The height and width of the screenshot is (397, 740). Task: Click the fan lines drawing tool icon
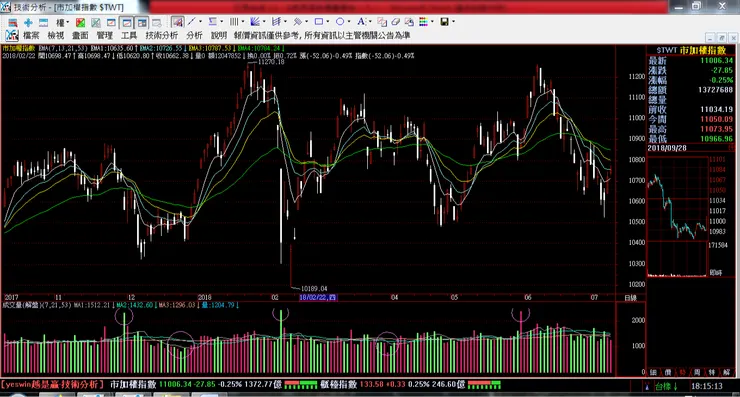point(255,22)
